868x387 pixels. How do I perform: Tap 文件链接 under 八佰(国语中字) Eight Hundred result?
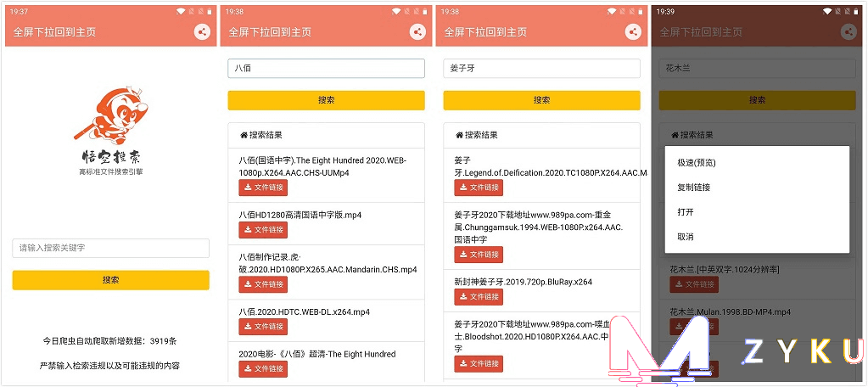(263, 188)
